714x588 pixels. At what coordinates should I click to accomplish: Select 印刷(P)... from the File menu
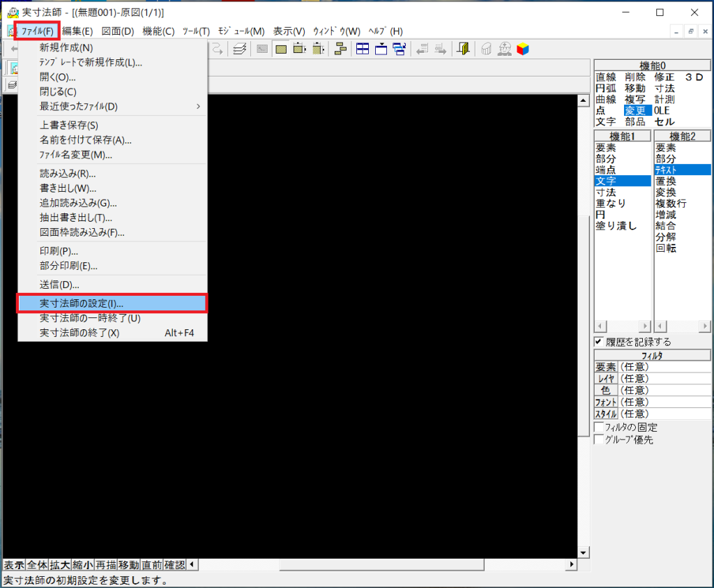pos(112,251)
